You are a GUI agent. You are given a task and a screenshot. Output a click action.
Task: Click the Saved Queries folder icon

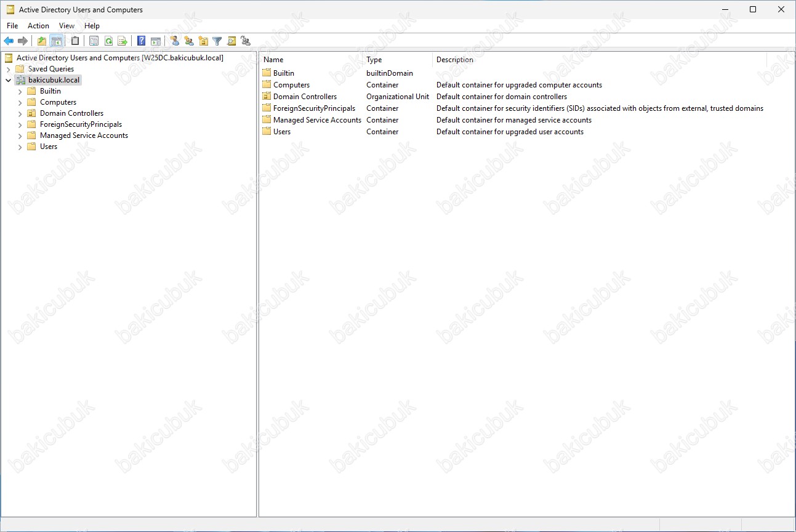[x=20, y=69]
